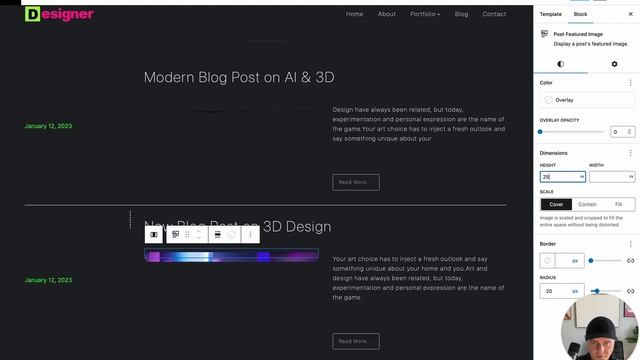The image size is (640, 360).
Task: Open Color panel options menu
Action: [631, 82]
